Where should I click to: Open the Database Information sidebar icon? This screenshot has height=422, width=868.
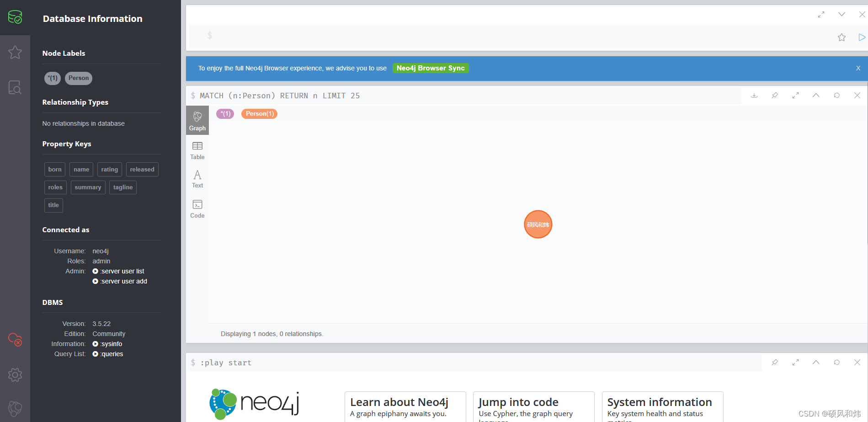(15, 17)
